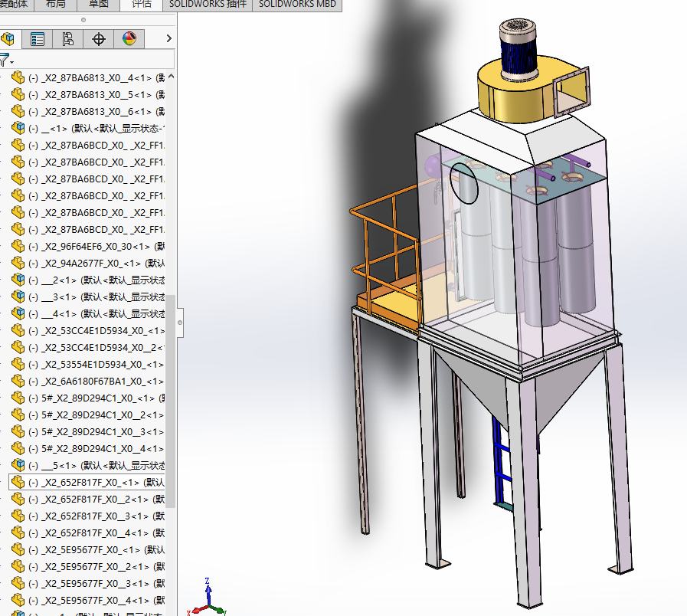Switch to the 装配体 ribbon tab

(15, 5)
